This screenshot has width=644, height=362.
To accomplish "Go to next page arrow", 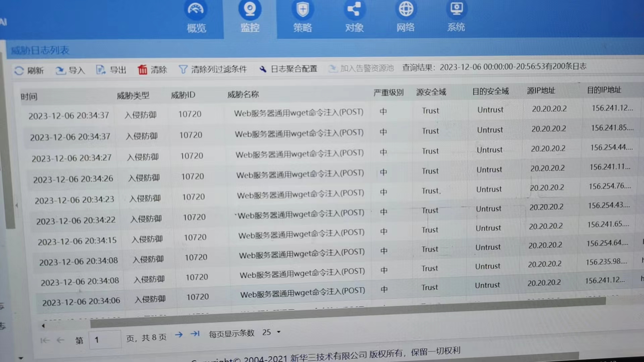I will 179,335.
